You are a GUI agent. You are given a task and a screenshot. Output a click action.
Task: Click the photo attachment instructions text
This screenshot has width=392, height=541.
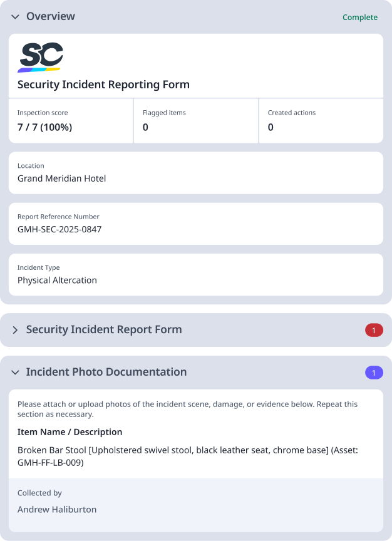(188, 410)
